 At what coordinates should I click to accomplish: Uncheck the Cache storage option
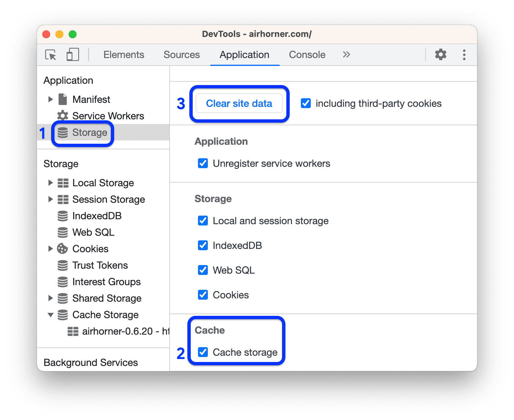click(x=203, y=352)
